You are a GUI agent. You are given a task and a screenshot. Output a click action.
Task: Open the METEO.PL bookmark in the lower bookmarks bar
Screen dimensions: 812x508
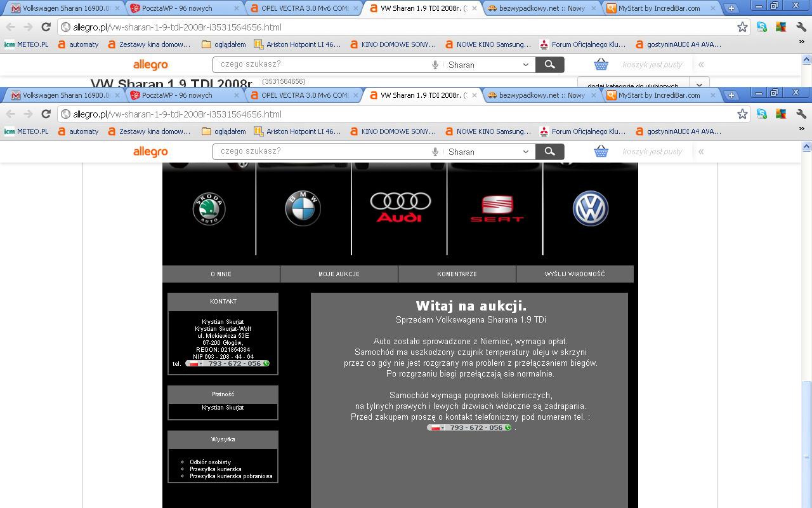tap(26, 131)
